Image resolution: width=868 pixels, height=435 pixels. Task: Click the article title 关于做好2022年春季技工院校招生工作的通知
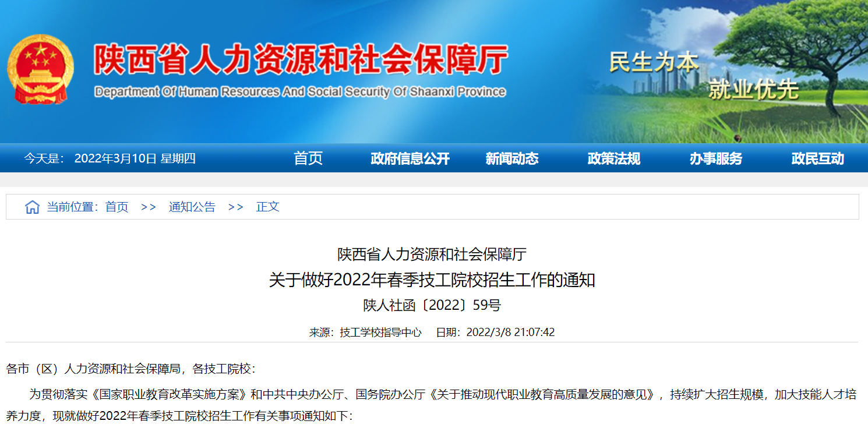[x=432, y=280]
